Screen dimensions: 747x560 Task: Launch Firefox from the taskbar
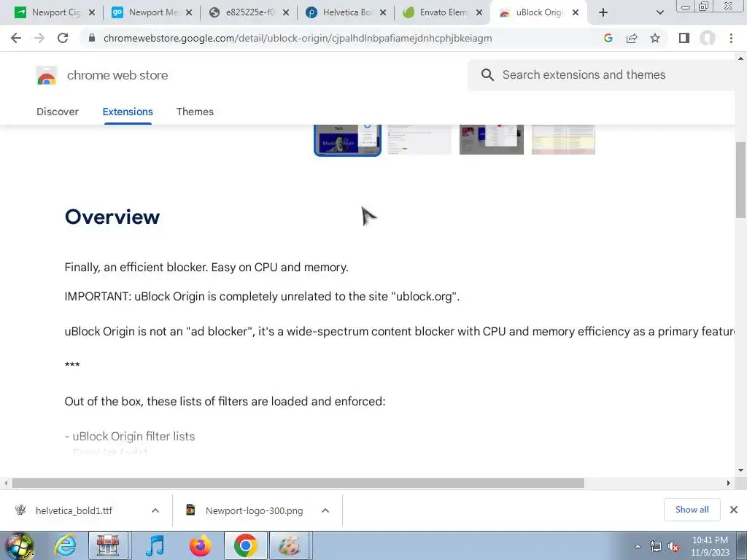click(200, 545)
